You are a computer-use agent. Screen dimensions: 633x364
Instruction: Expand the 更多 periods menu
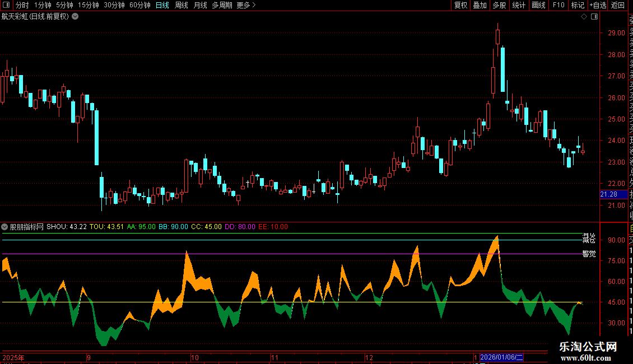pos(246,5)
